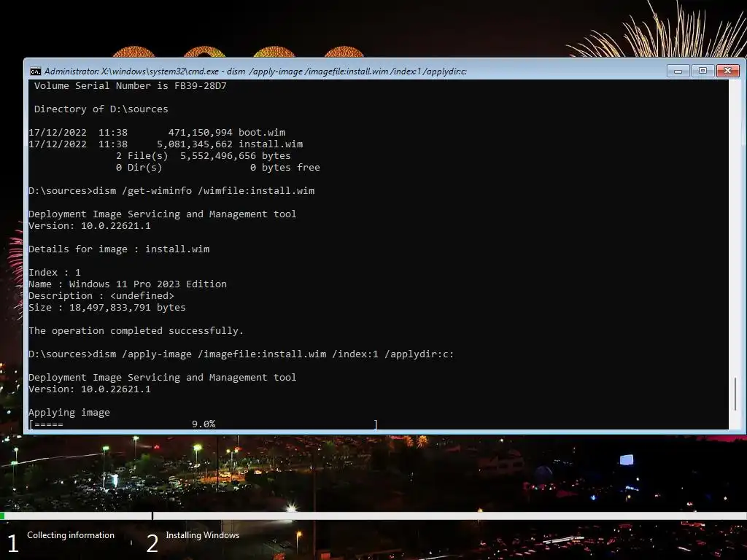747x560 pixels.
Task: Click the 'Directory of D:\sources' line
Action: tap(101, 109)
